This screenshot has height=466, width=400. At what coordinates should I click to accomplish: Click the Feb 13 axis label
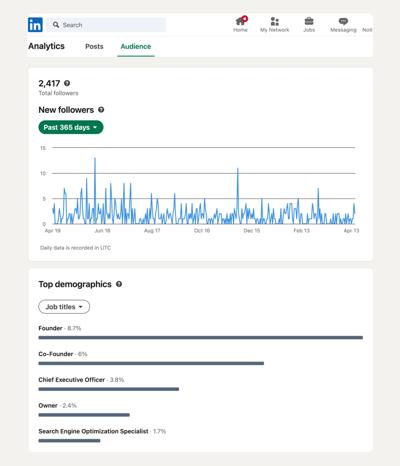(x=302, y=231)
